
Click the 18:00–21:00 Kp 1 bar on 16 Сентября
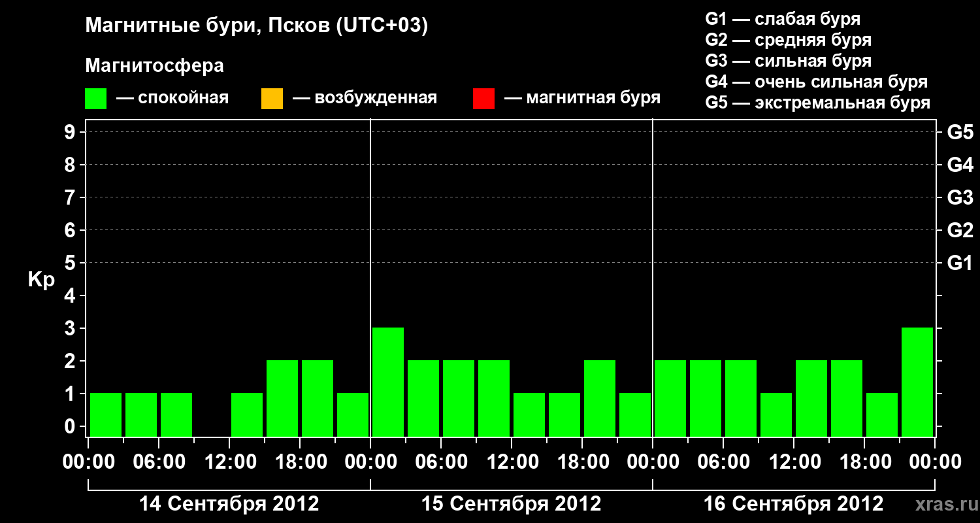pyautogui.click(x=882, y=414)
